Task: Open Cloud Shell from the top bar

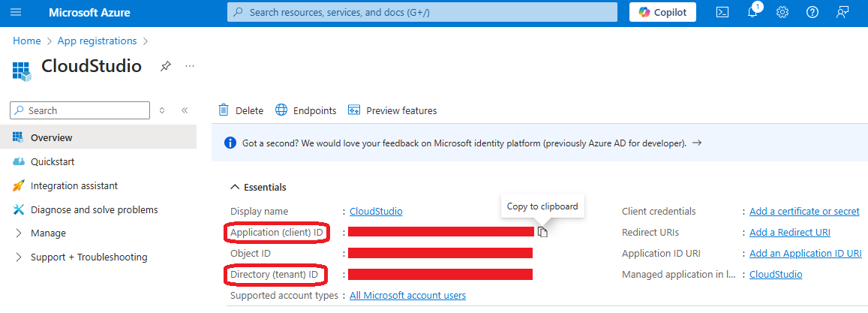Action: pyautogui.click(x=722, y=12)
